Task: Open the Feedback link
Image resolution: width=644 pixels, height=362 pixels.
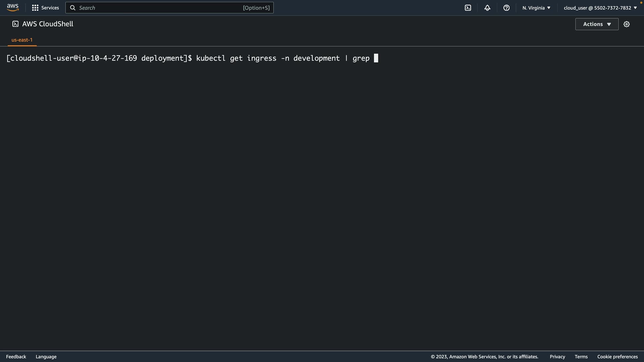Action: (x=16, y=357)
